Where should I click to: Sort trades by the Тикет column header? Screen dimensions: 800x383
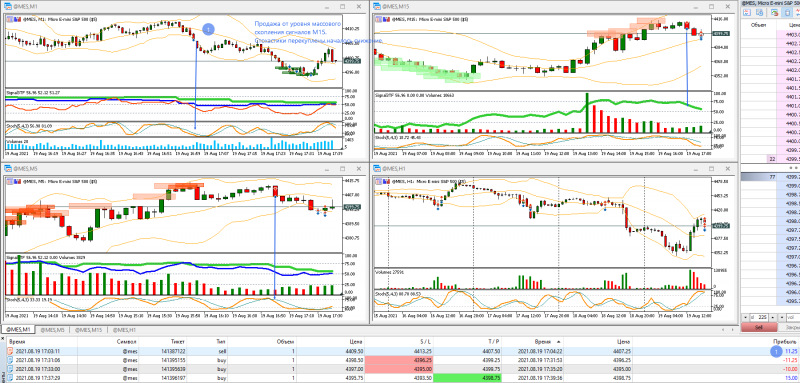pos(179,341)
